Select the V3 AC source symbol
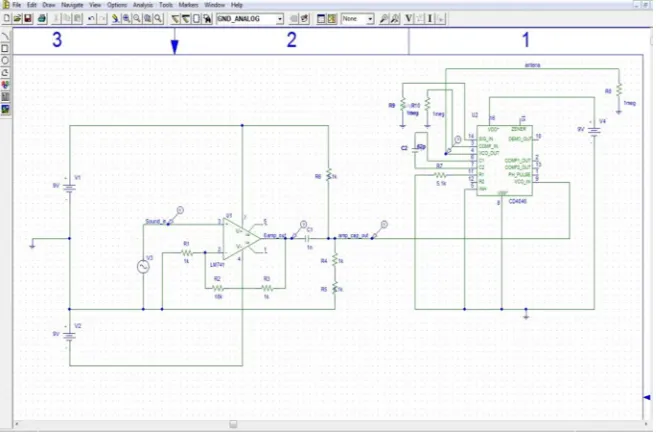 tap(143, 267)
